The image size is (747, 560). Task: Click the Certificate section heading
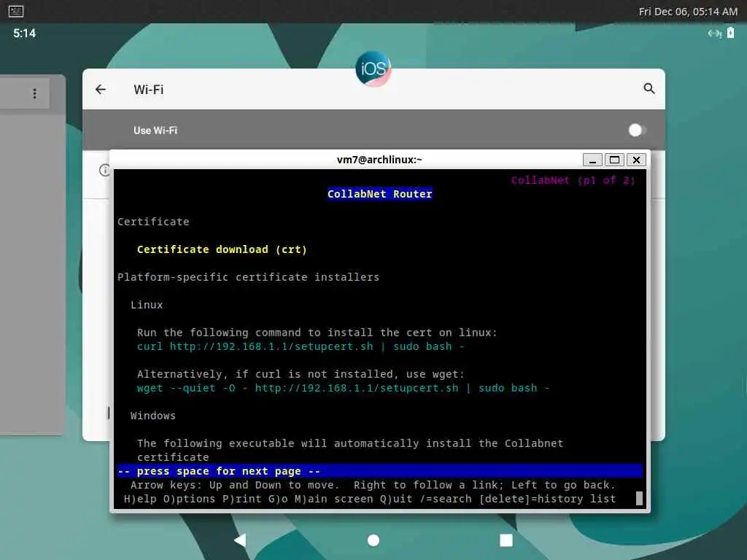coord(153,222)
